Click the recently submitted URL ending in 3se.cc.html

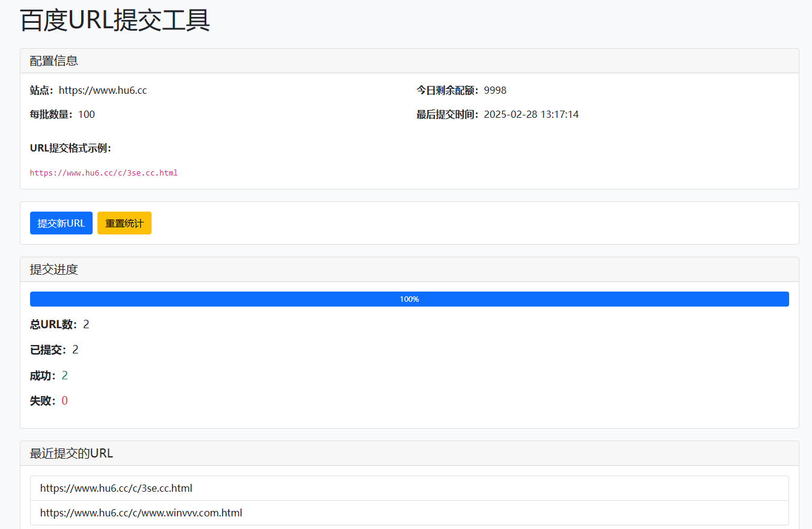coord(115,488)
